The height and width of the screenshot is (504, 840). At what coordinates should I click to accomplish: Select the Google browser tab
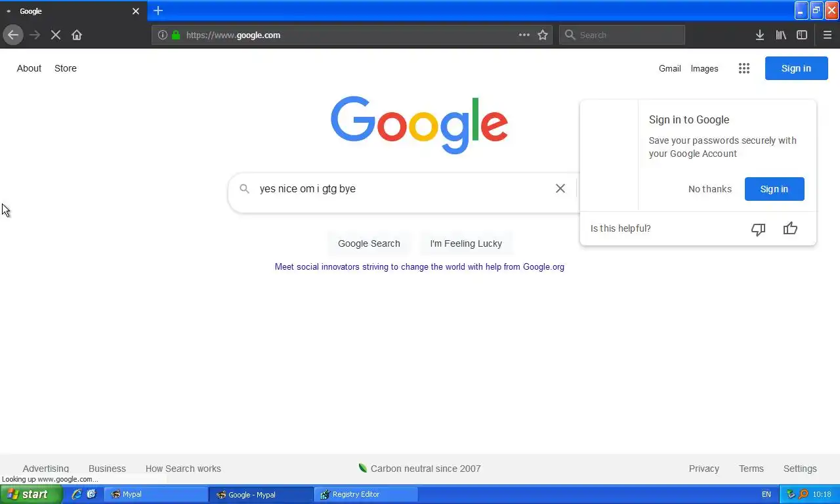point(73,11)
